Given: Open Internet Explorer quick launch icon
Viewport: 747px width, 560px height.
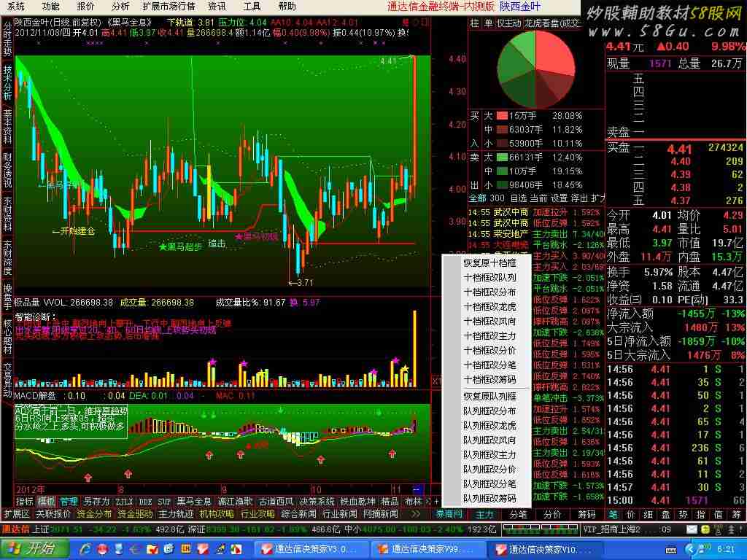Looking at the screenshot, I should (86, 549).
